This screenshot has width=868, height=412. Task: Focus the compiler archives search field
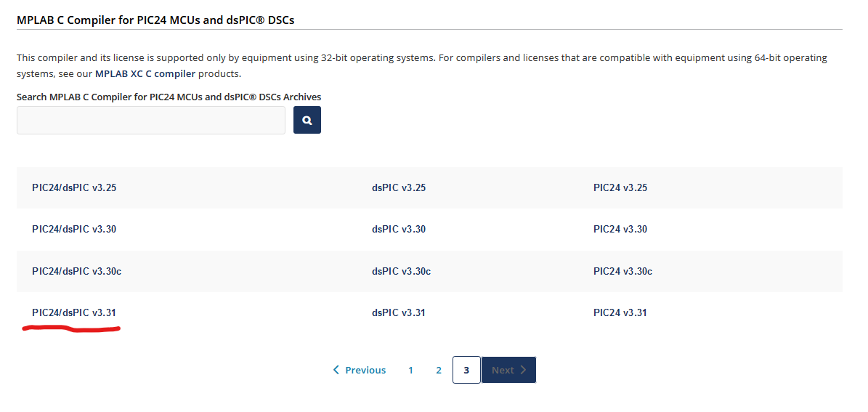[151, 120]
